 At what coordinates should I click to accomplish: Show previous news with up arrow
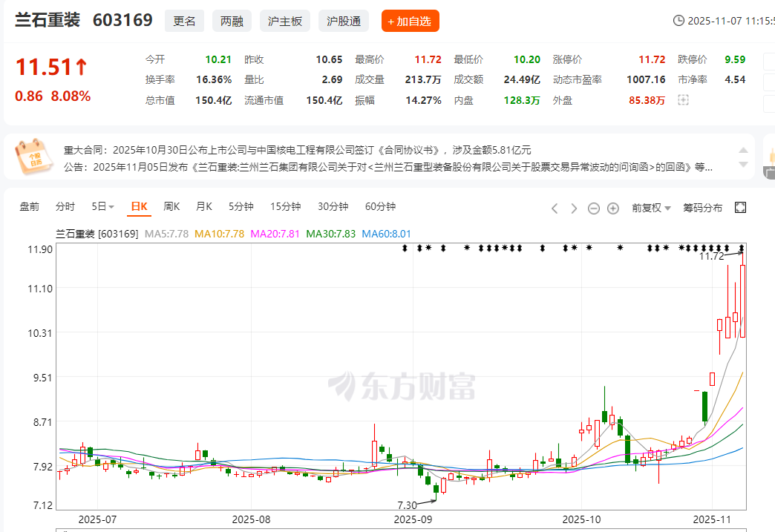pos(743,150)
